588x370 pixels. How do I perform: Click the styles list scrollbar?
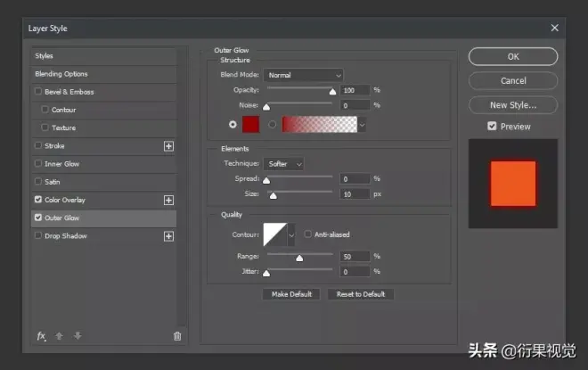(x=182, y=187)
